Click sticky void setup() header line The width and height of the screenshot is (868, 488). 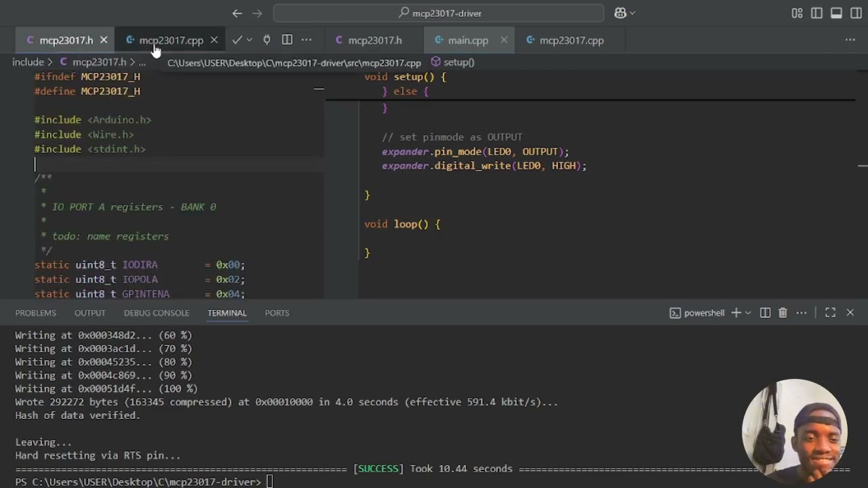click(x=405, y=77)
